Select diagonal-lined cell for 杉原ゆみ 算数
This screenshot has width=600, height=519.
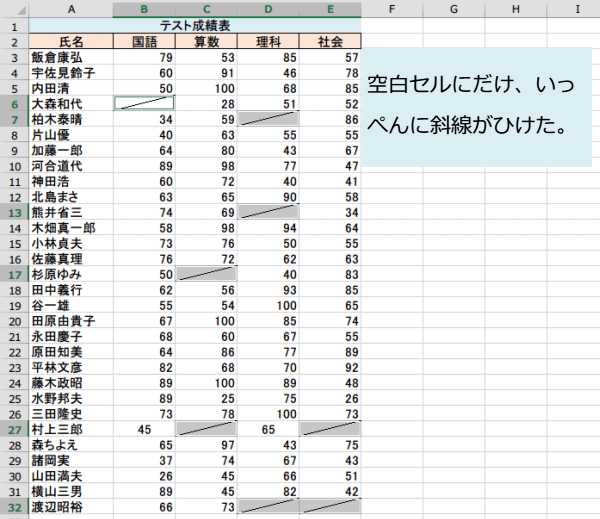pos(206,274)
